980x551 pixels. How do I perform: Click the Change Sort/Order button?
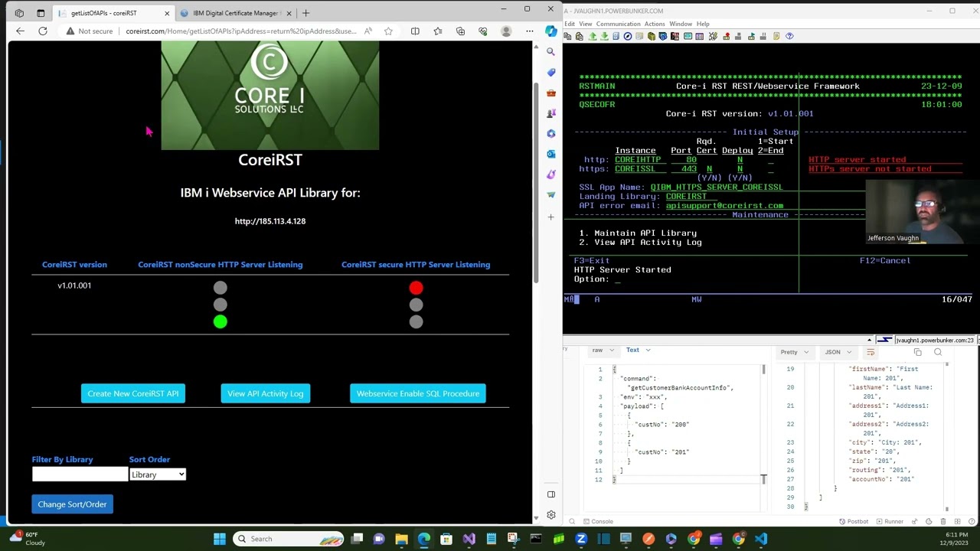72,504
